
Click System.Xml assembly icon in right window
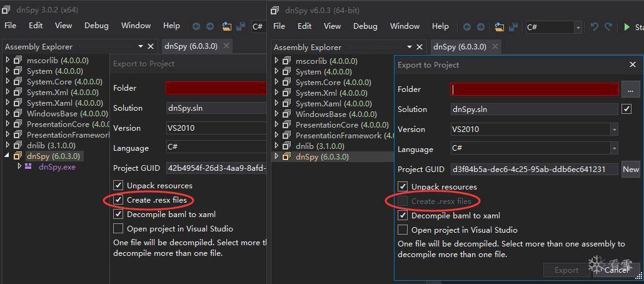(287, 93)
